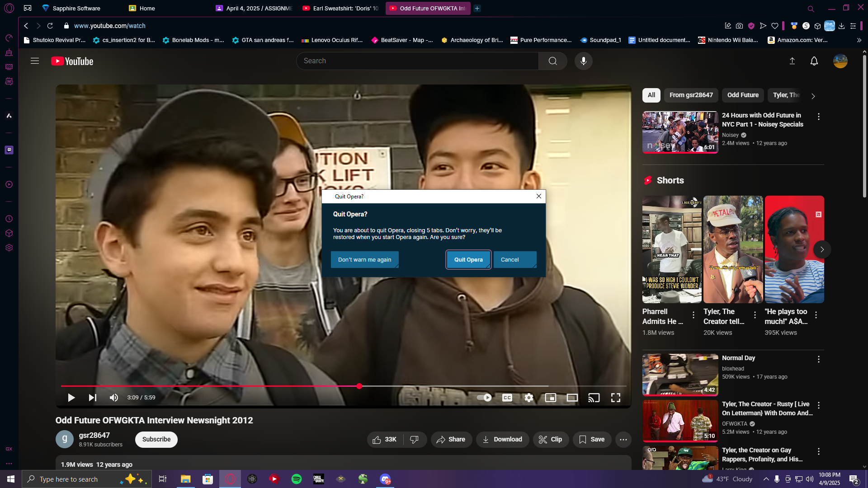The image size is (868, 488).
Task: Show next Shorts with arrow button
Action: (x=822, y=249)
